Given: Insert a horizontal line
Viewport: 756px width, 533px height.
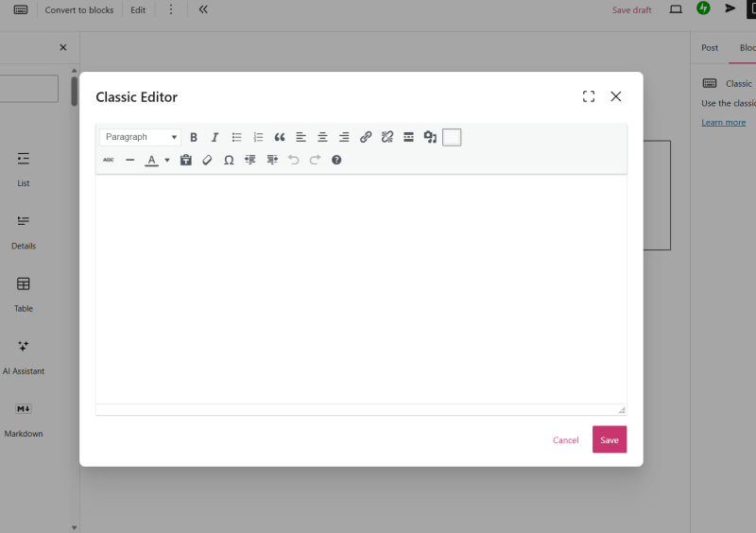Looking at the screenshot, I should (x=130, y=160).
